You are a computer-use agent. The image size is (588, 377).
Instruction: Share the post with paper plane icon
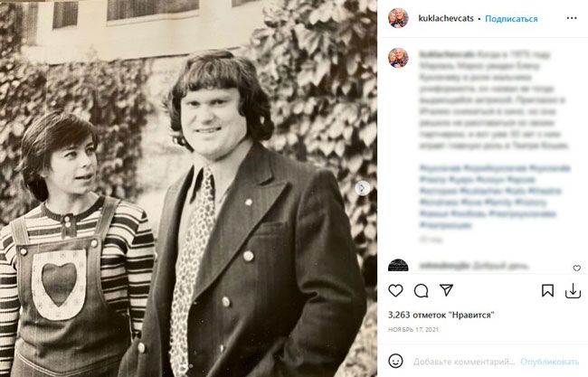pos(446,291)
